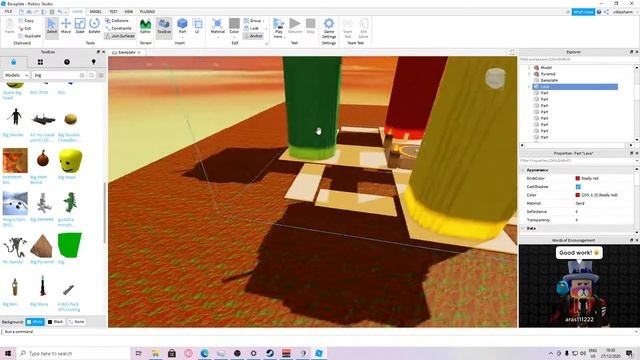Activate the Scale tool

click(x=80, y=26)
